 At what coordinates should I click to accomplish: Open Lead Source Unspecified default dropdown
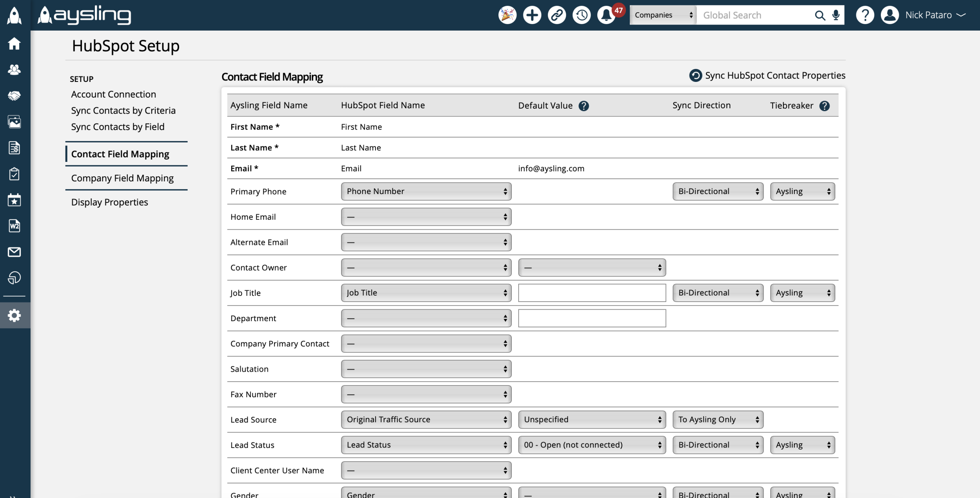pyautogui.click(x=592, y=420)
